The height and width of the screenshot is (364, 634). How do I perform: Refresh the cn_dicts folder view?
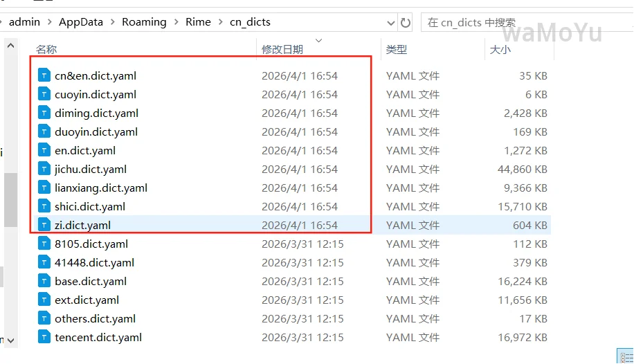click(x=406, y=22)
